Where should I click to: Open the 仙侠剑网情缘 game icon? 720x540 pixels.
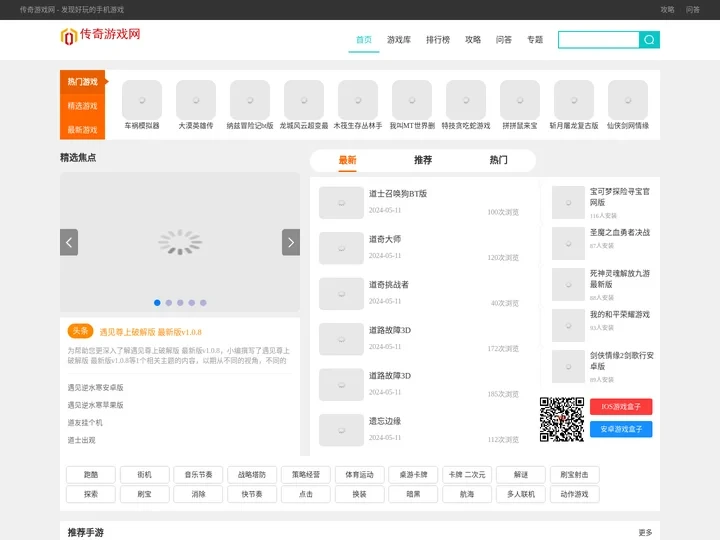point(628,100)
